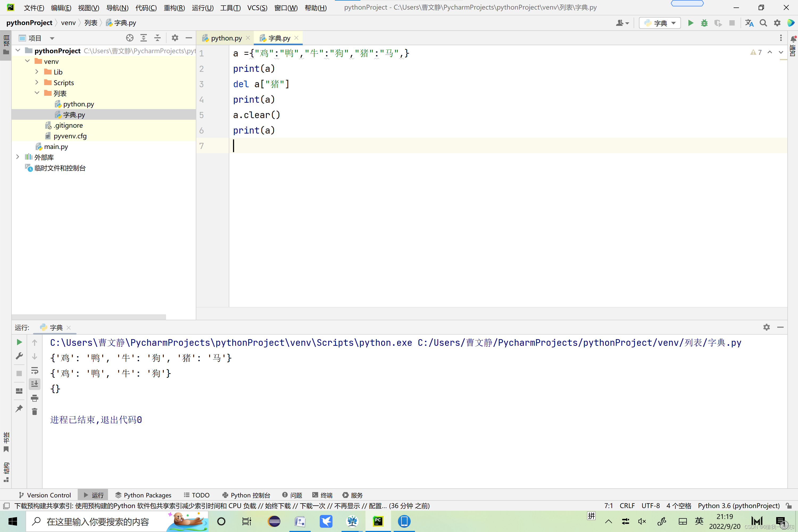This screenshot has width=798, height=532.
Task: Open the 重构(R) menu
Action: tap(174, 7)
